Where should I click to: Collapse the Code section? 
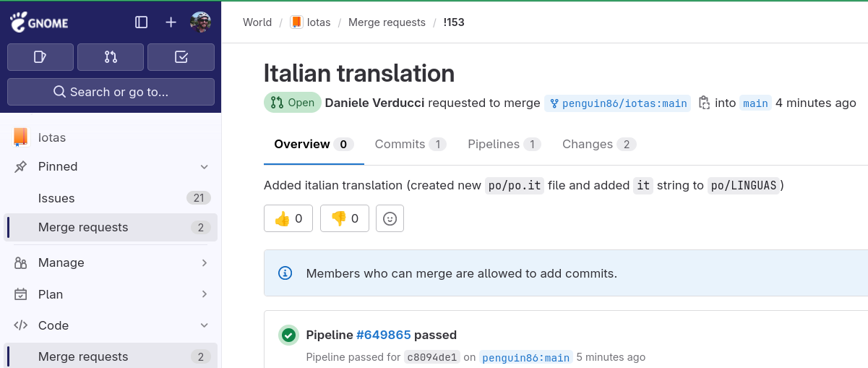pos(205,325)
